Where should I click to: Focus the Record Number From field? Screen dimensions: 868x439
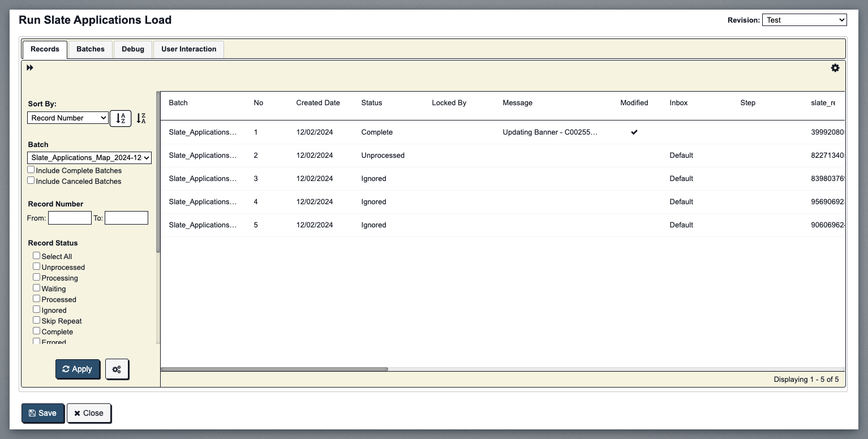(70, 218)
